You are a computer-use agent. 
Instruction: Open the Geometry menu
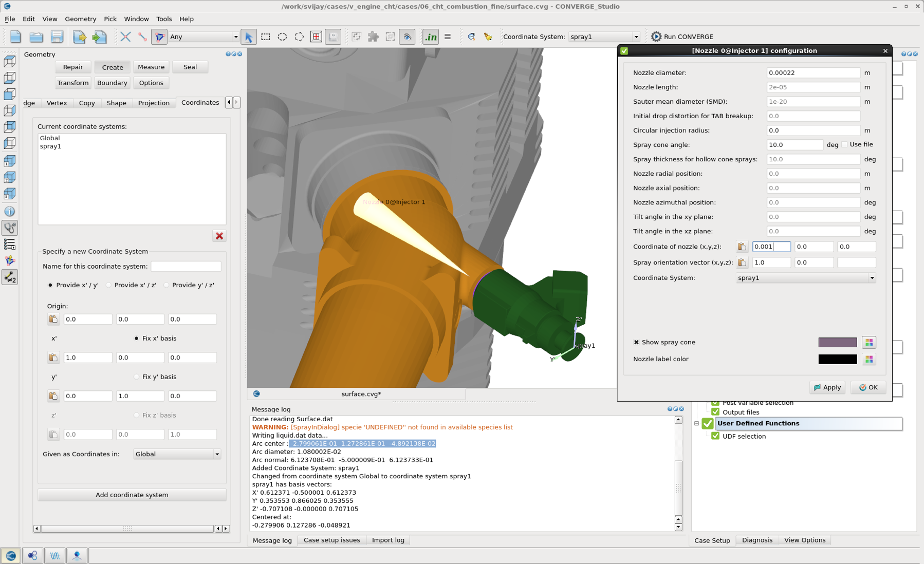81,18
